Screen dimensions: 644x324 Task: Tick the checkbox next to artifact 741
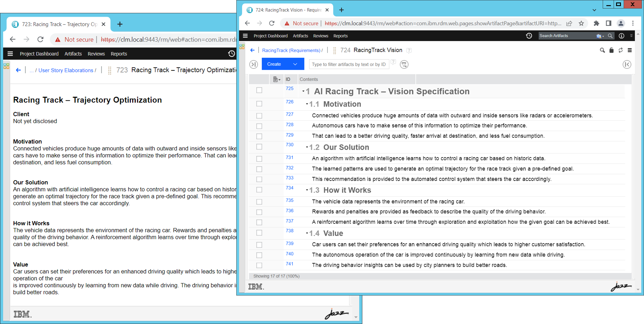[x=259, y=265]
